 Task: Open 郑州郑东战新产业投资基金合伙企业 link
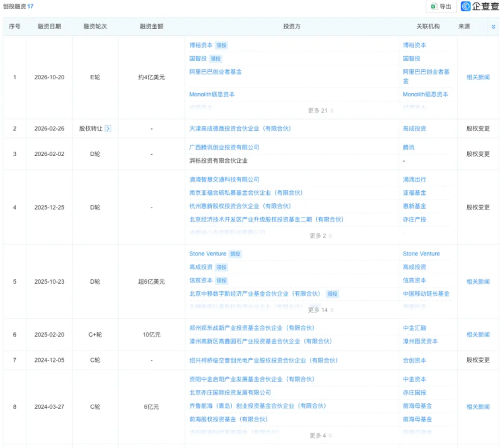[x=252, y=328]
